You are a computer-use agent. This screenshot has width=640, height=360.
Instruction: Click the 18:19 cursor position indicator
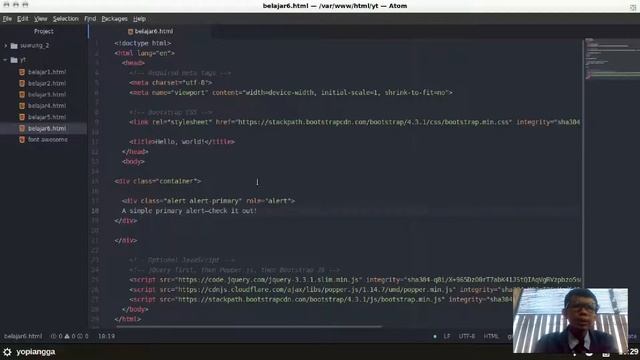pyautogui.click(x=106, y=336)
